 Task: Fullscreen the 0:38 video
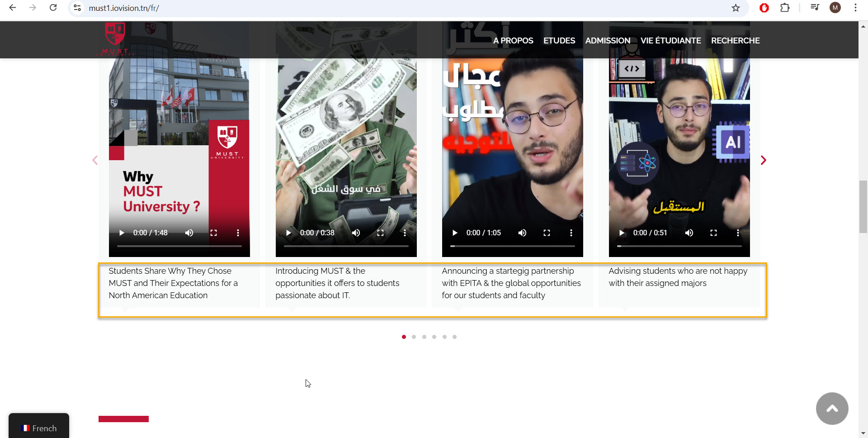coord(380,233)
